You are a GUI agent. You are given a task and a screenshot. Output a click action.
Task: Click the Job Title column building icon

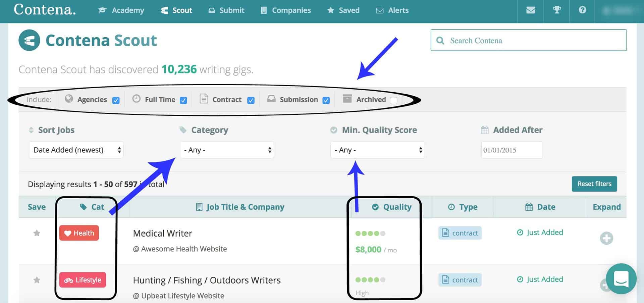click(x=199, y=207)
